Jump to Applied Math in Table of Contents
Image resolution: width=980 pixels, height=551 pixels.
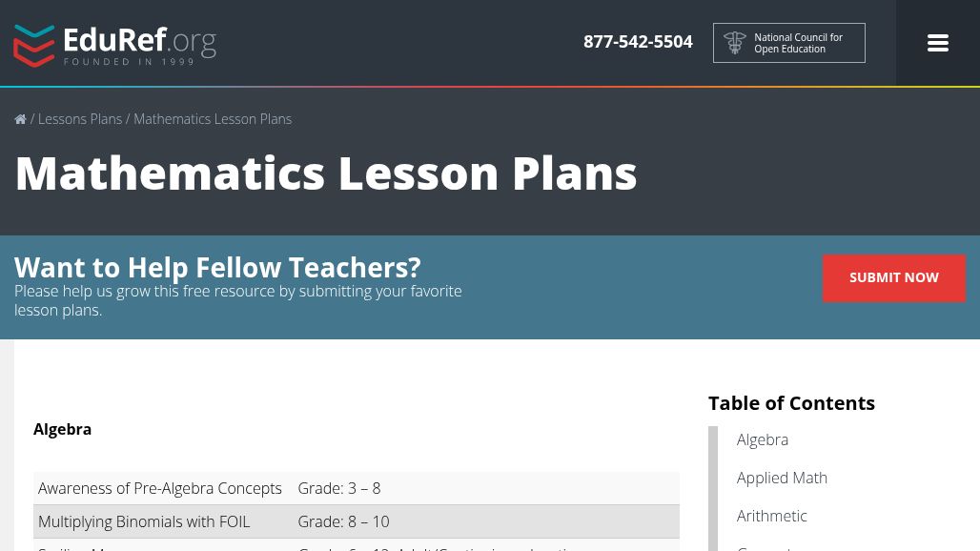pyautogui.click(x=782, y=478)
